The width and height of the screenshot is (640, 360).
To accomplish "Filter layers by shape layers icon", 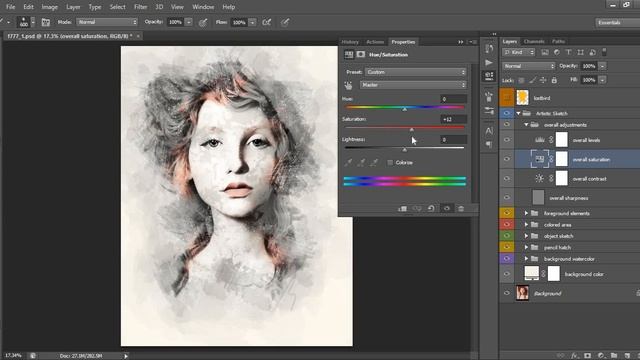I will pos(580,52).
